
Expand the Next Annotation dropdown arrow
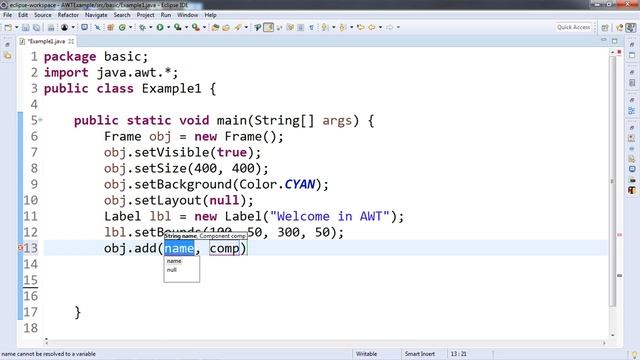click(333, 27)
